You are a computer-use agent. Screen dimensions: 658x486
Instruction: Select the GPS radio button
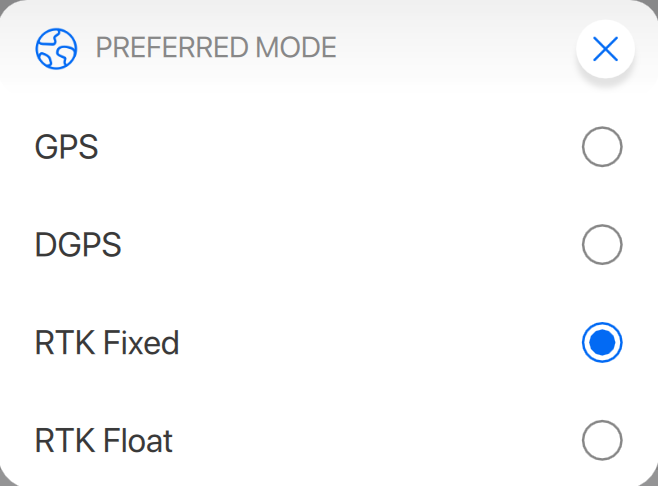click(x=602, y=148)
